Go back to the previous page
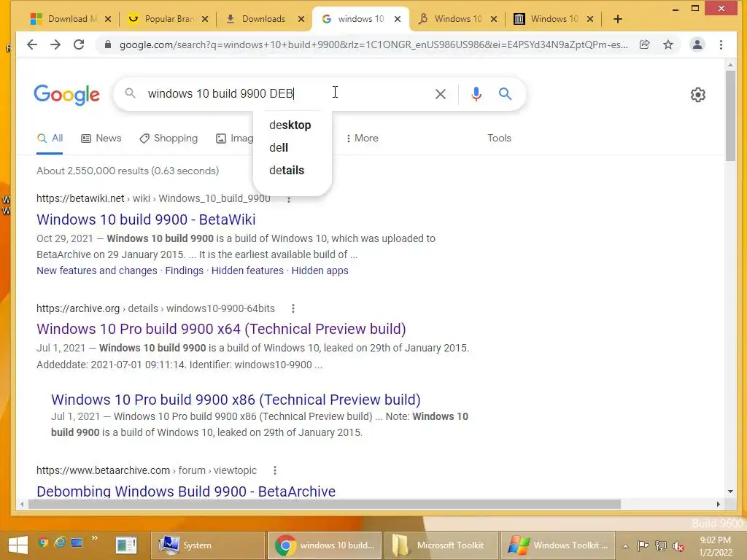The image size is (747, 560). (32, 44)
